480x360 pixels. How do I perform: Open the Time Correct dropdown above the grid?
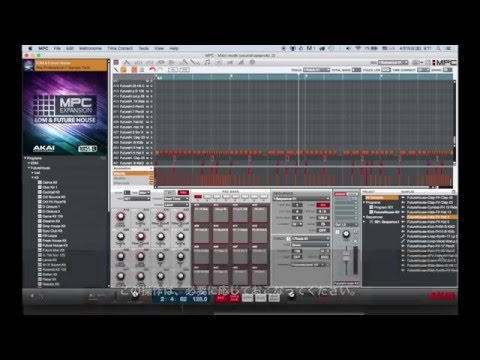423,70
